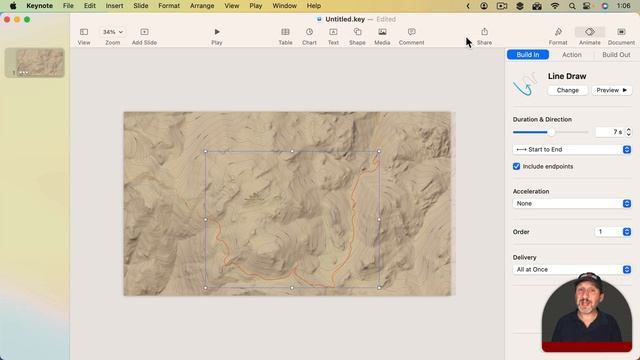This screenshot has height=360, width=640.
Task: Open the Insert menu
Action: 114,6
